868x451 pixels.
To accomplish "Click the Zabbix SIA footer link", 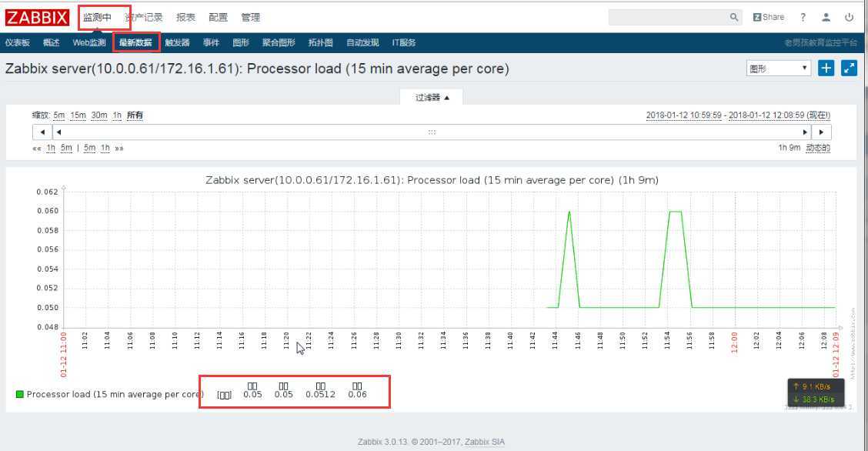I will coord(484,442).
